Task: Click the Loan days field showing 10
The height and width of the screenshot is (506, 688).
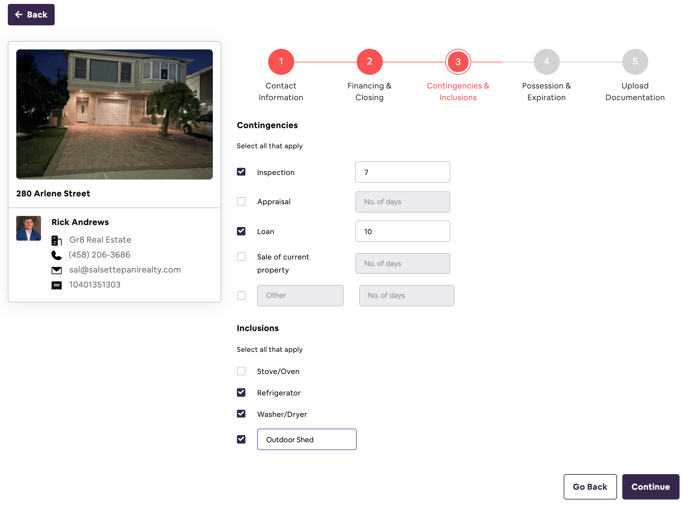Action: pyautogui.click(x=403, y=231)
